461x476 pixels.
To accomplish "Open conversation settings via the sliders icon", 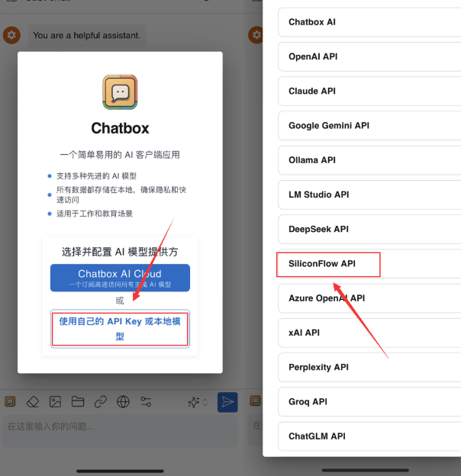I will [x=146, y=402].
